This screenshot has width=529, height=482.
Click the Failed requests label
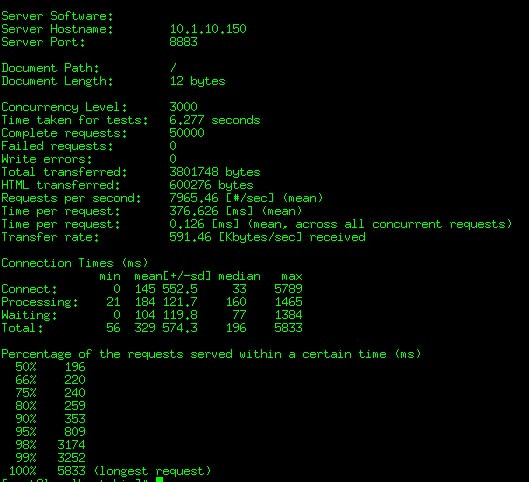57,146
